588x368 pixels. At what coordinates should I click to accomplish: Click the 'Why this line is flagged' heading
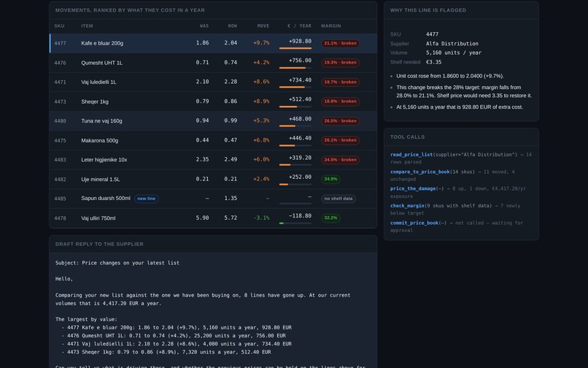(x=428, y=10)
